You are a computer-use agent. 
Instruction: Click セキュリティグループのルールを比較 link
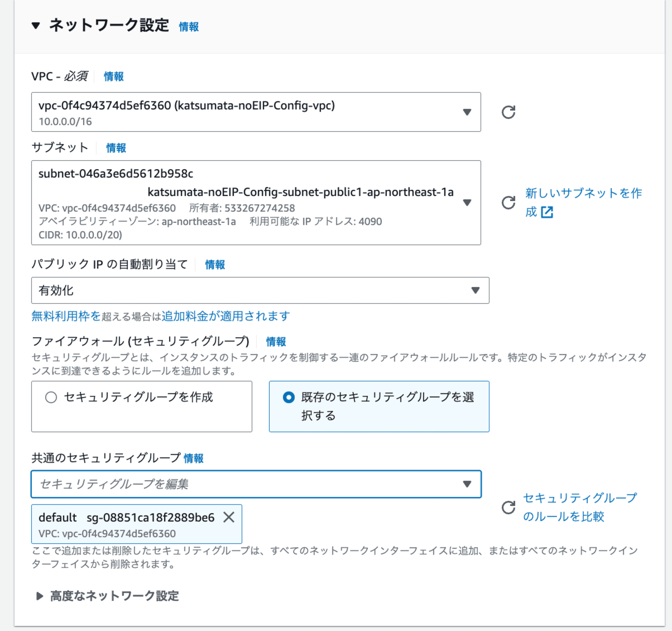(x=580, y=507)
